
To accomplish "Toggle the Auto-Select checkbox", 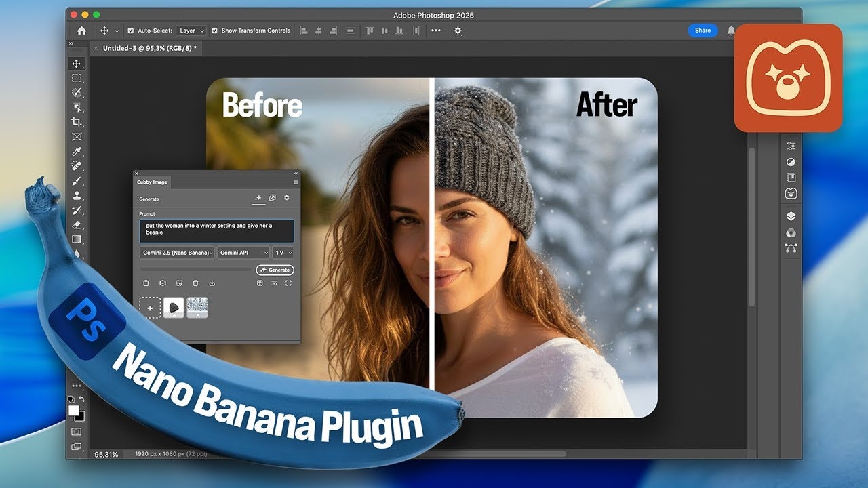I will [x=131, y=30].
